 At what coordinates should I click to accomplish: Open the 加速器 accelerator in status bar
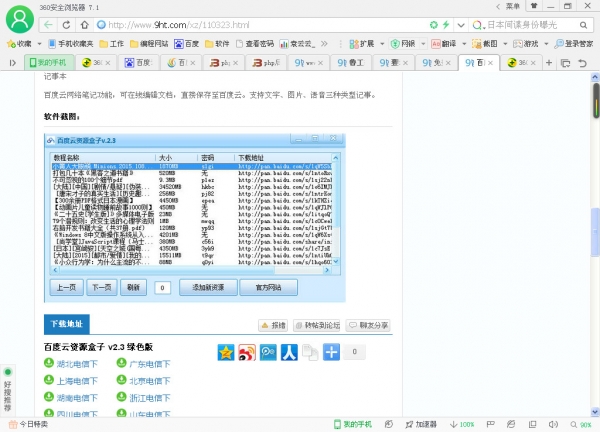[421, 424]
